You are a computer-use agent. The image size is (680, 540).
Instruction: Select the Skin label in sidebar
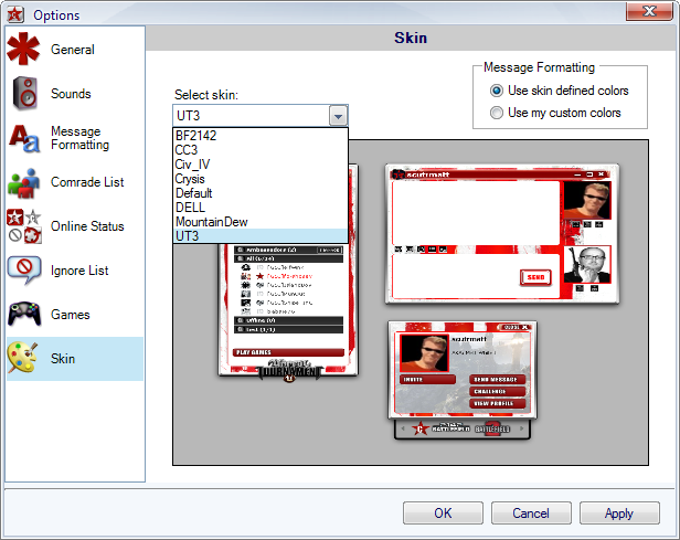tap(63, 359)
